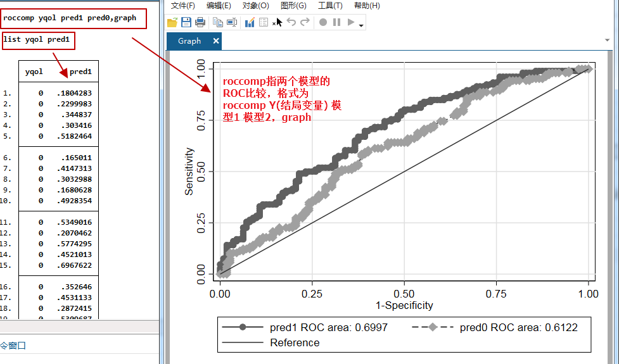Viewport: 619px width, 364px height.
Task: Click the value .5349016 in row 11
Action: pyautogui.click(x=74, y=222)
